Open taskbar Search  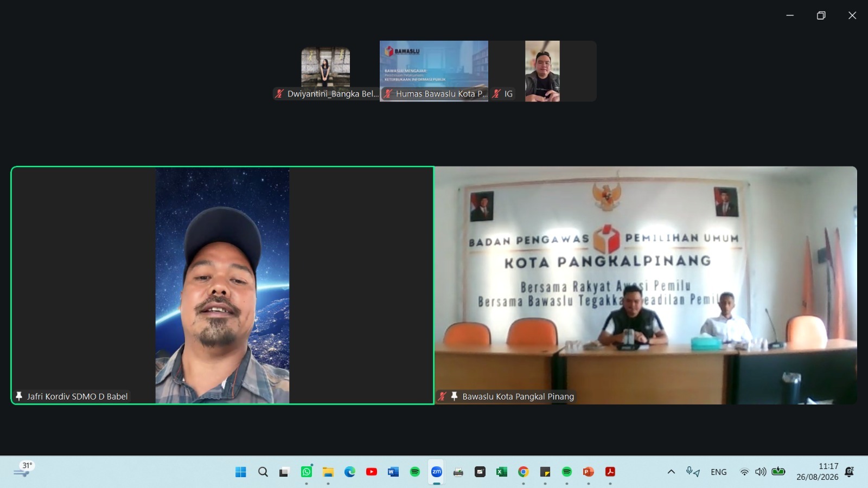click(263, 472)
